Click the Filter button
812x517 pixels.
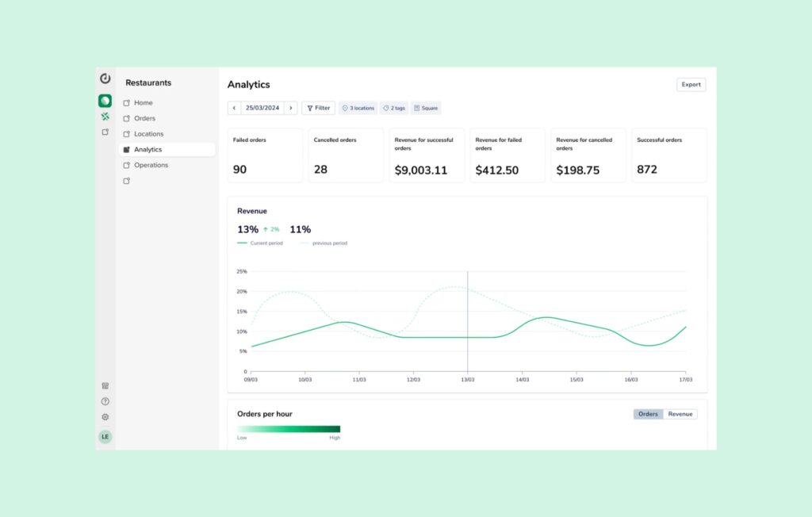[319, 108]
